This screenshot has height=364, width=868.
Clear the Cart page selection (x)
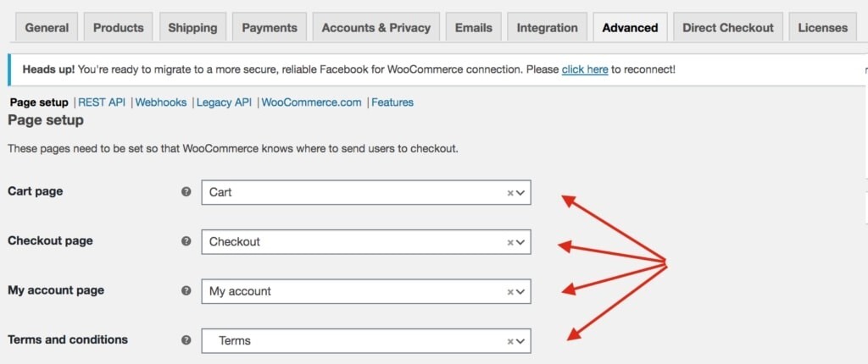(x=510, y=193)
